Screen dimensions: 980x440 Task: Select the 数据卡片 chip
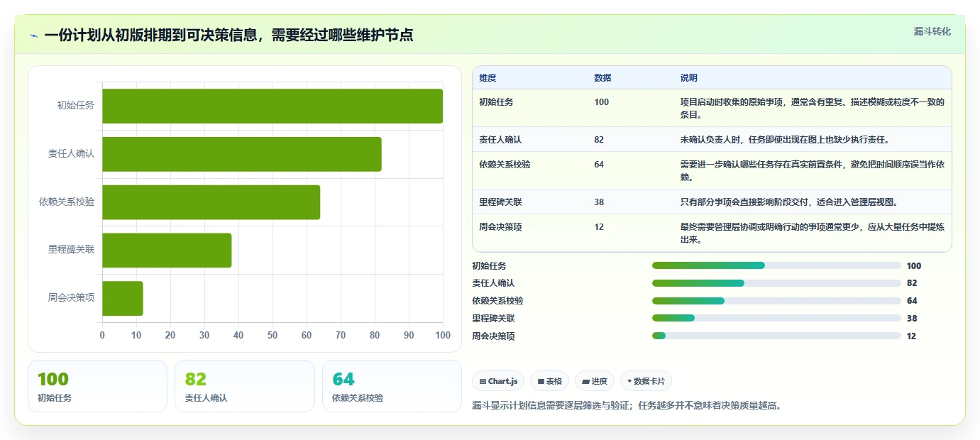(646, 381)
